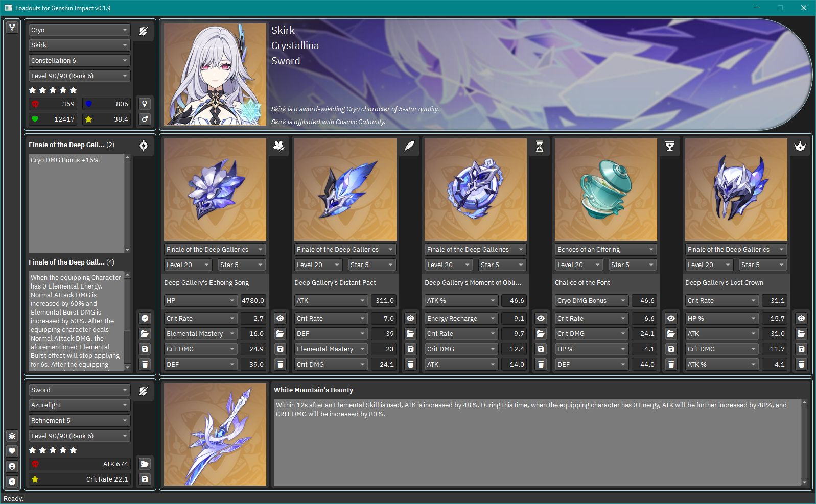Save the Deep Gallery's Echoing Song artifact
Image resolution: width=816 pixels, height=504 pixels.
point(281,349)
